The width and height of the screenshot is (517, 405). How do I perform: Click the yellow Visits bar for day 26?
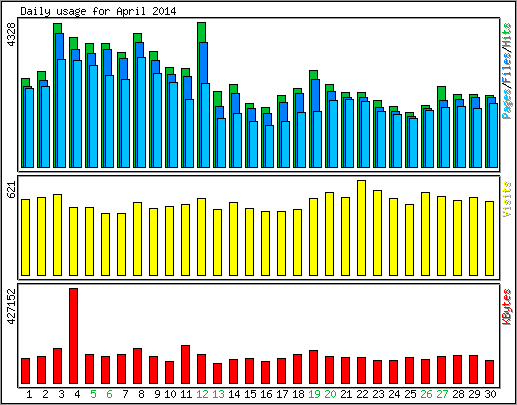(x=425, y=234)
